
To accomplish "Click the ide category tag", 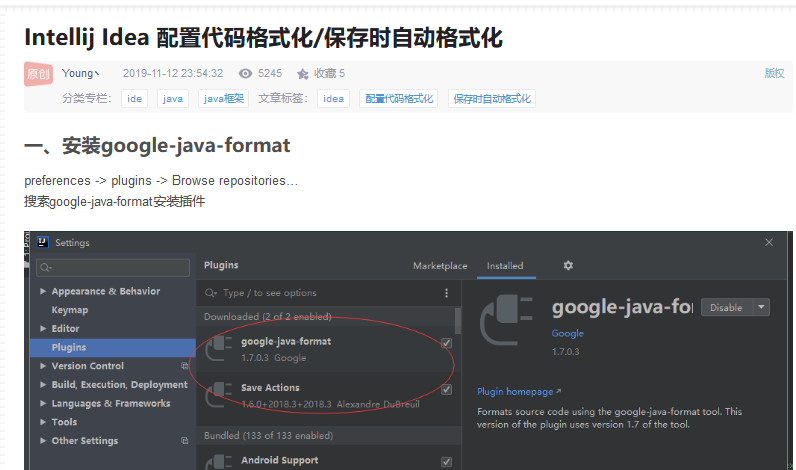I will [135, 98].
